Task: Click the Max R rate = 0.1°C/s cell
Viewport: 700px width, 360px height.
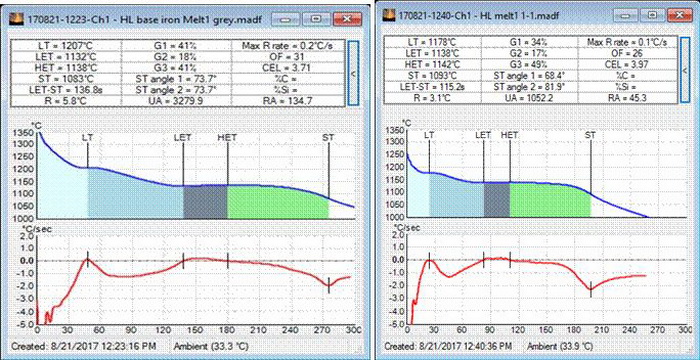Action: coord(629,42)
